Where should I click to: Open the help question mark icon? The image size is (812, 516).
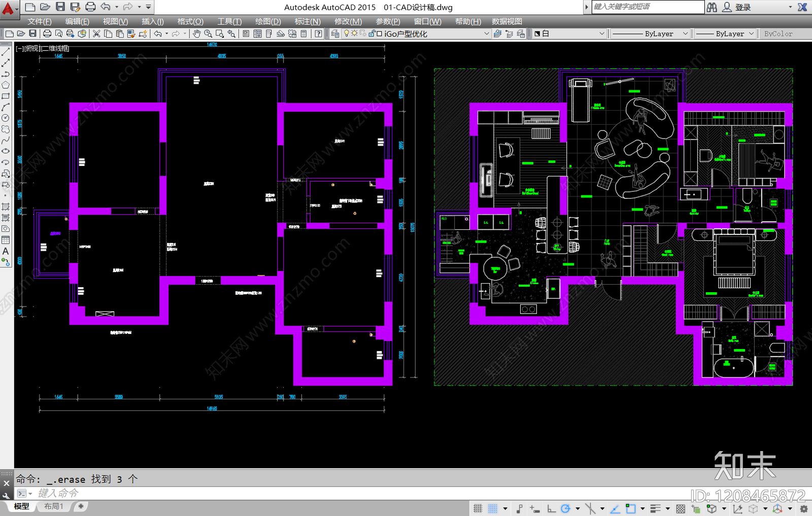click(x=318, y=33)
